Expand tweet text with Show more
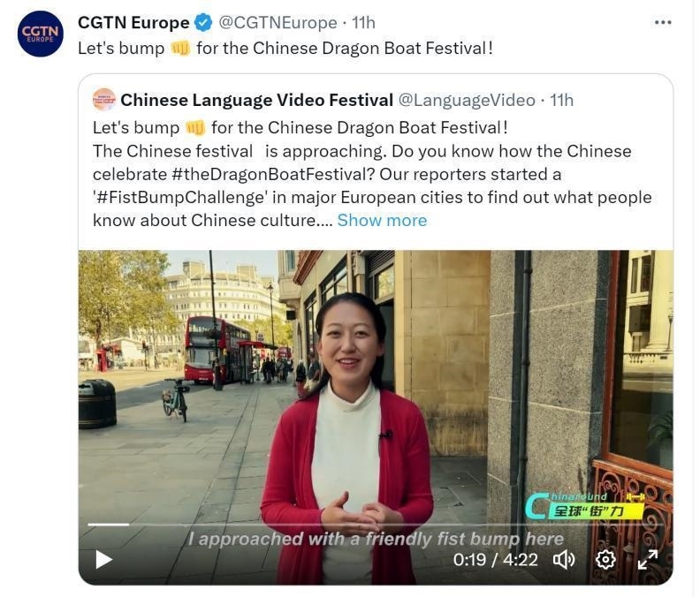The image size is (700, 597). [x=382, y=221]
